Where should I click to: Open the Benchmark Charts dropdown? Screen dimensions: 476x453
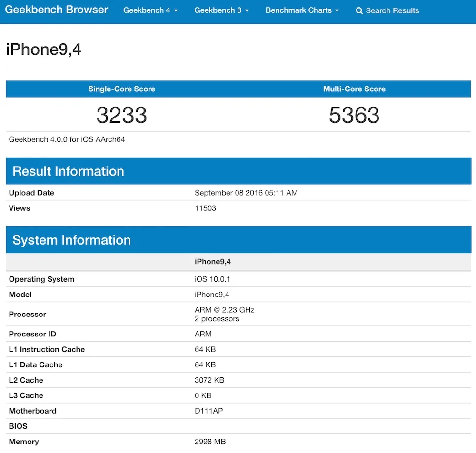coord(302,10)
